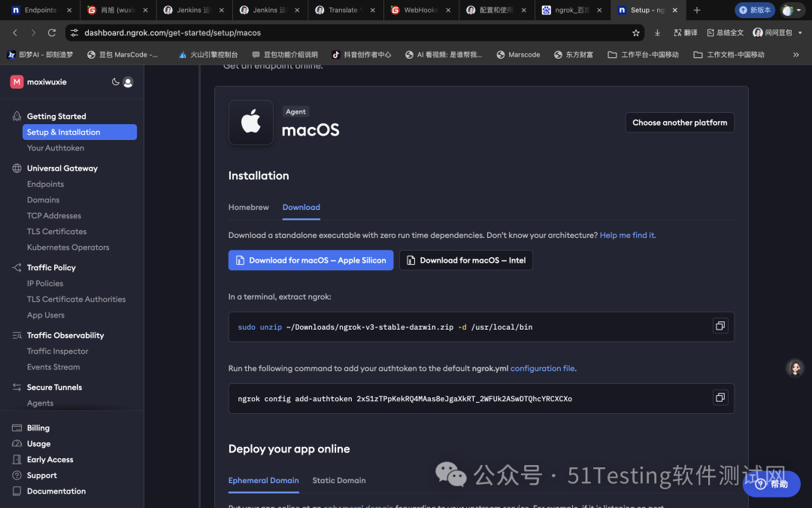Open App Users page
Viewport: 812px width, 508px height.
(46, 315)
